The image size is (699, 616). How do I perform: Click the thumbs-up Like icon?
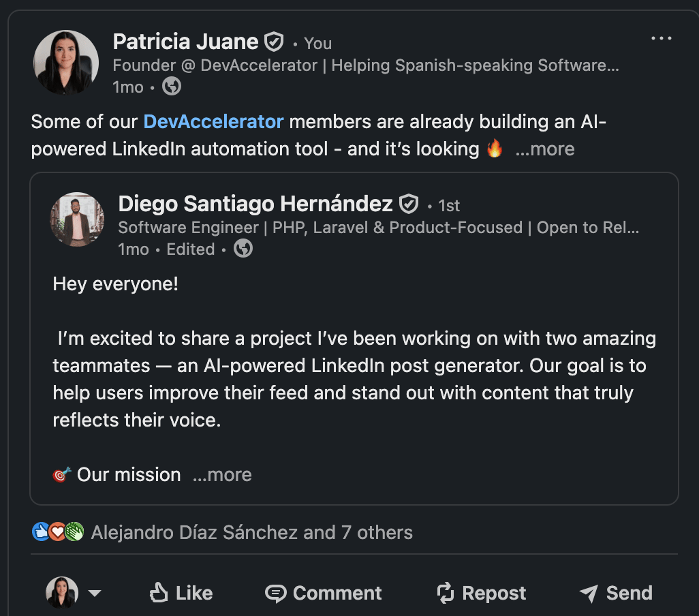point(158,593)
